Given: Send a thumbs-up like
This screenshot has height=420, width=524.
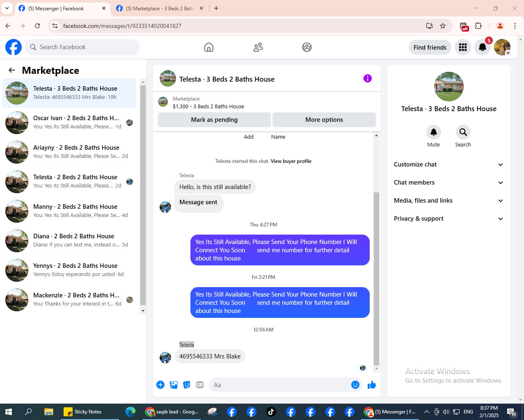Looking at the screenshot, I should [372, 385].
